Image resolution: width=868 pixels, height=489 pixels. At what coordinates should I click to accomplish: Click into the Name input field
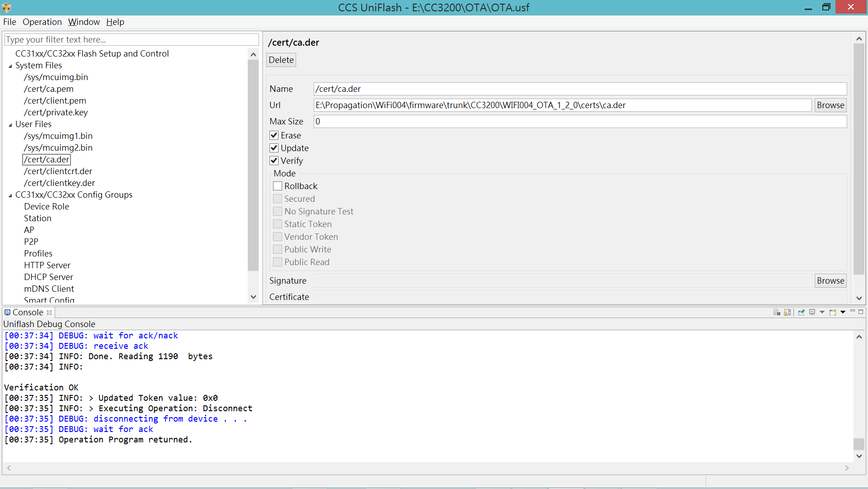[580, 89]
